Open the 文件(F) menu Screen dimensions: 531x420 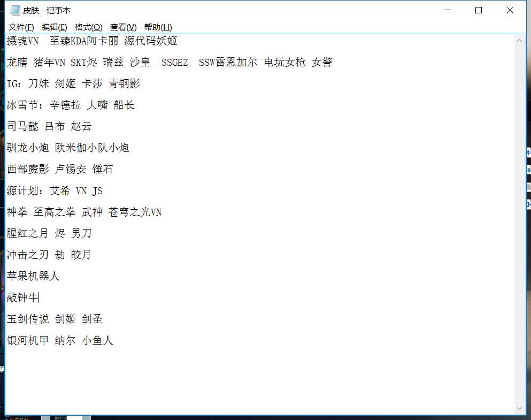[21, 27]
